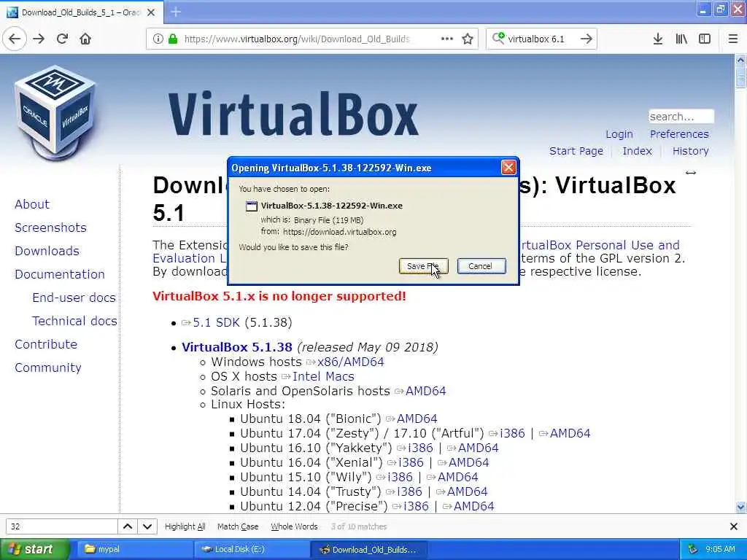The height and width of the screenshot is (560, 747).
Task: Open the hamburger application menu
Action: (733, 39)
